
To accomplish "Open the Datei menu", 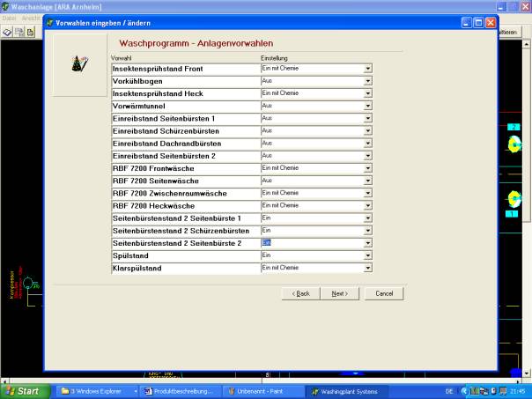I will click(7, 18).
